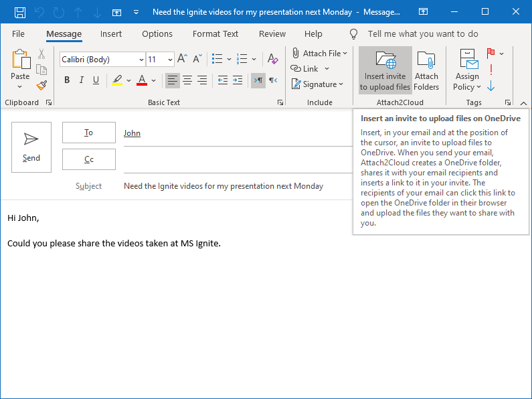Open the File tab
The width and height of the screenshot is (532, 399).
(18, 34)
